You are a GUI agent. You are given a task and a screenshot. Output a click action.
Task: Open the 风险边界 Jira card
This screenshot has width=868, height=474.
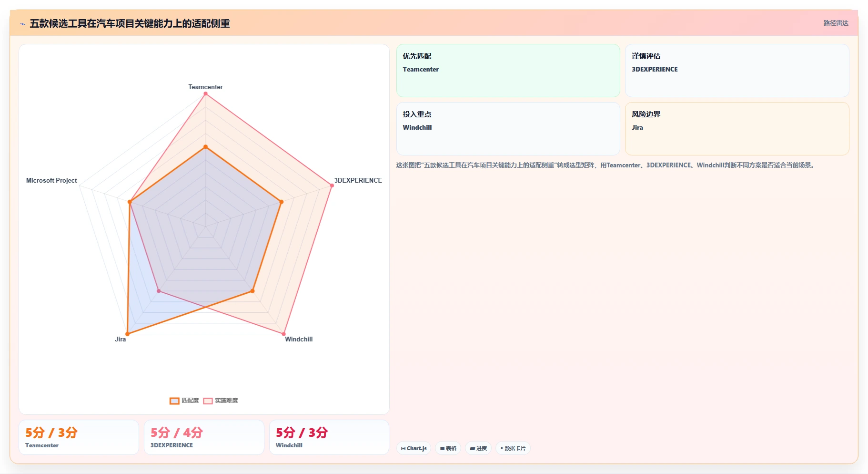[737, 129]
